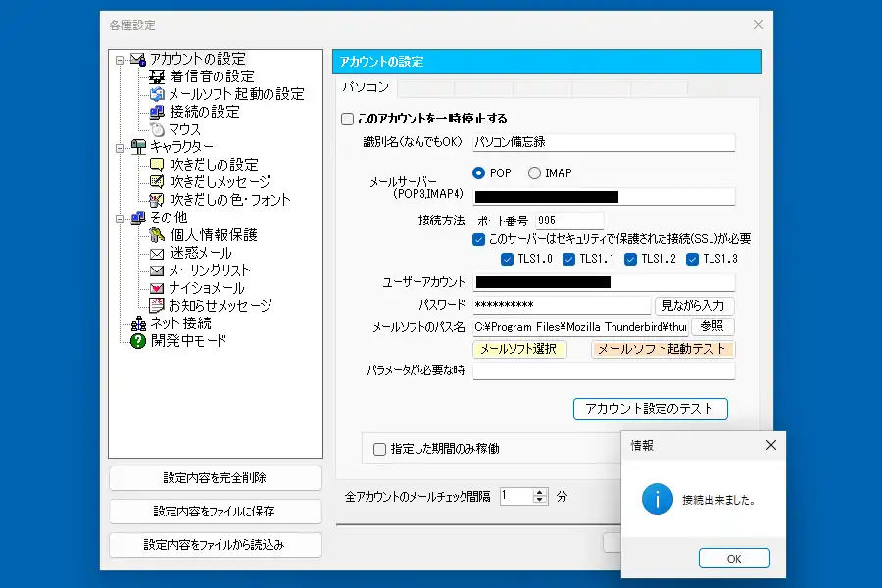This screenshot has width=882, height=588.
Task: Select アカウントの設定 in the settings tree
Action: point(197,59)
